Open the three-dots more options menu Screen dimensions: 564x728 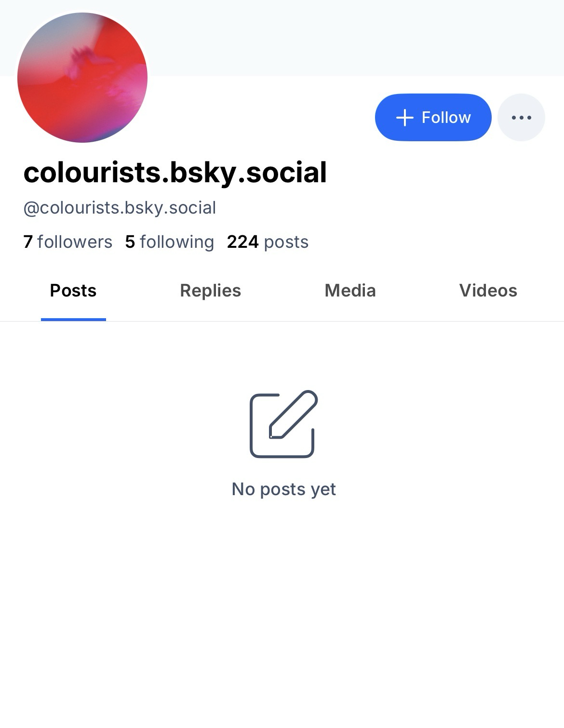click(x=521, y=118)
